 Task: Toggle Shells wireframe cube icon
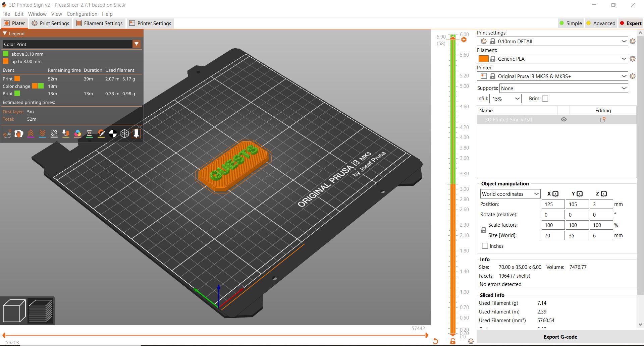pos(124,134)
